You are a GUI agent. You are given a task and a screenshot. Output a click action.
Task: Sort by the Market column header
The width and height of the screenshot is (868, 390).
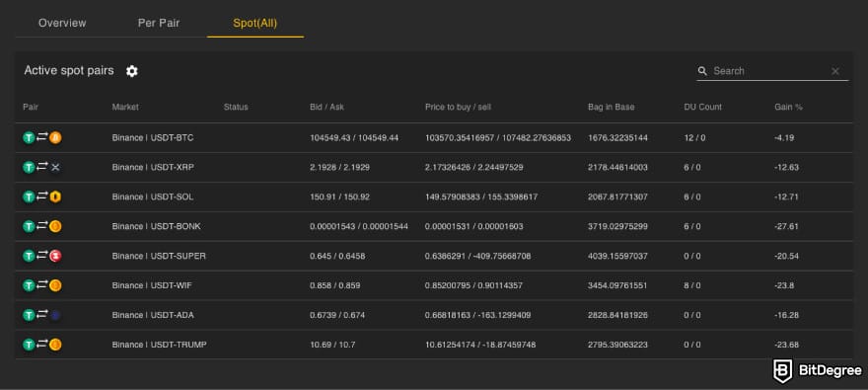point(125,107)
